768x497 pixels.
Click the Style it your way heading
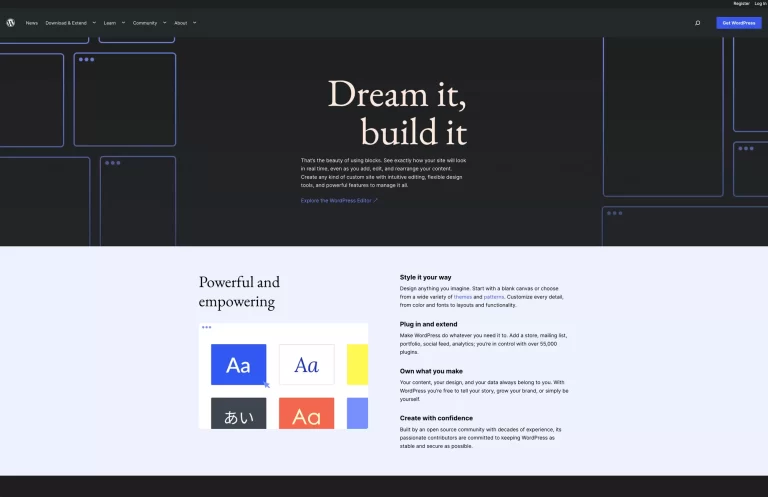(425, 277)
